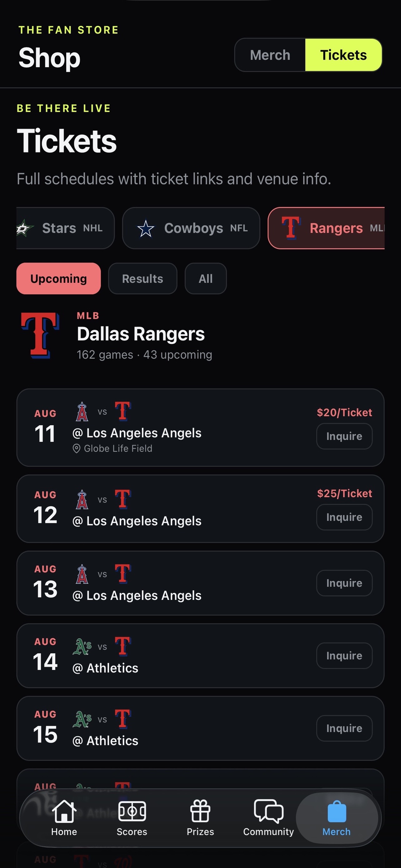Open the Scores scoreboard icon
401x868 pixels.
[132, 811]
